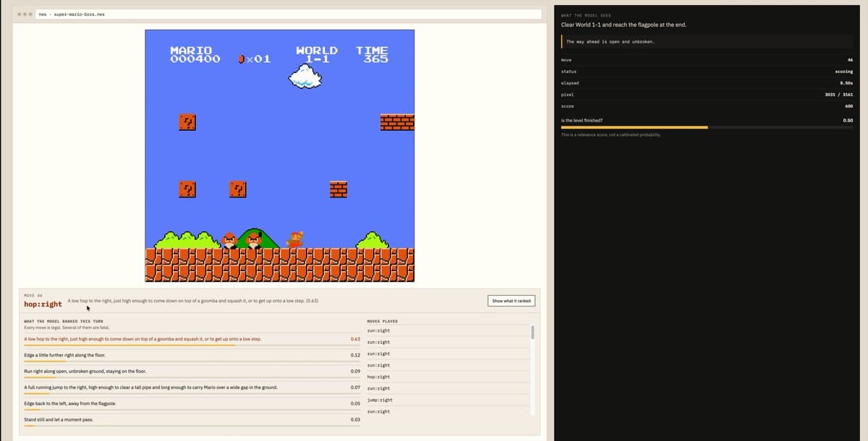This screenshot has height=441, width=868.
Task: Select the ranked "A low hop to the right" row
Action: click(193, 340)
